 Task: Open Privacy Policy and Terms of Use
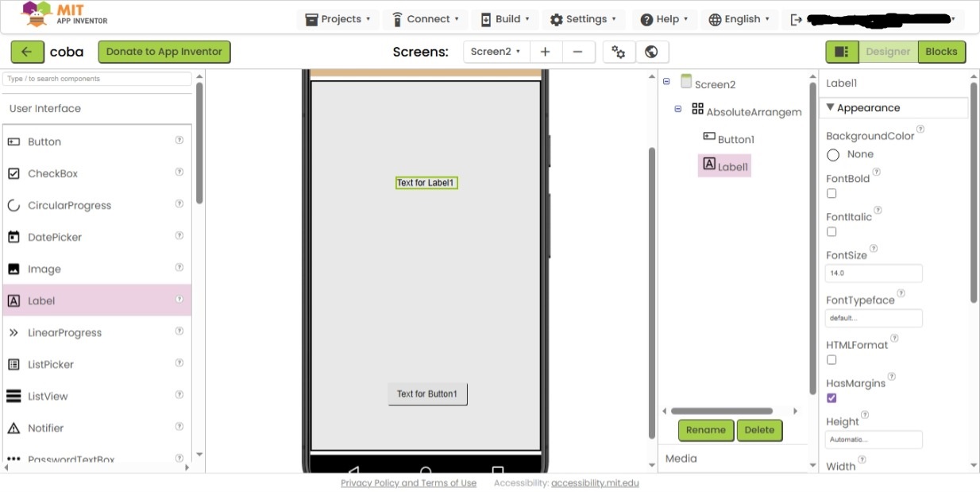[x=408, y=483]
